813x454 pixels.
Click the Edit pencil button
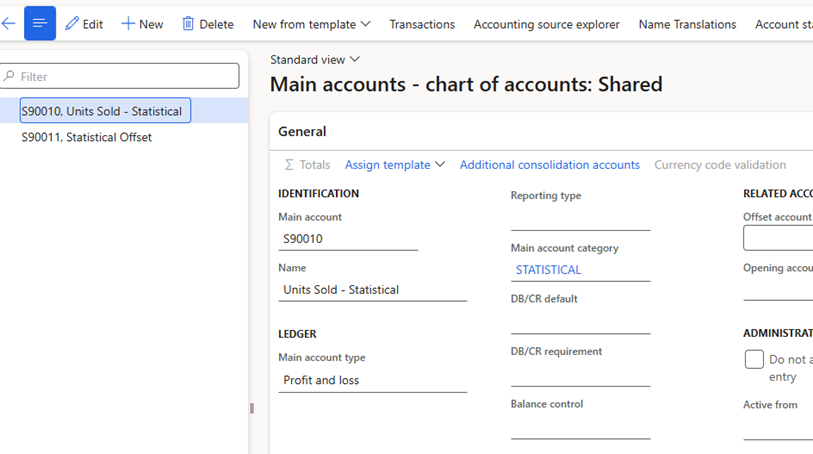84,24
